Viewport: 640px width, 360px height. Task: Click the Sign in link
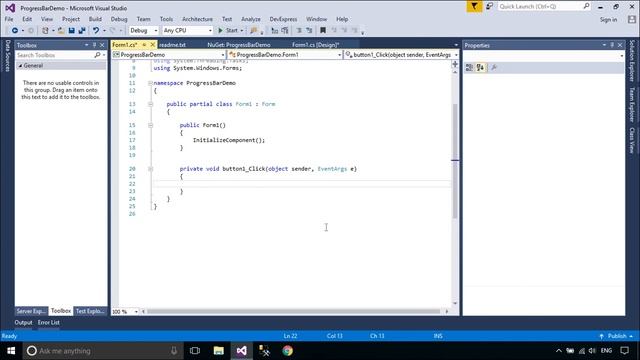pyautogui.click(x=608, y=20)
